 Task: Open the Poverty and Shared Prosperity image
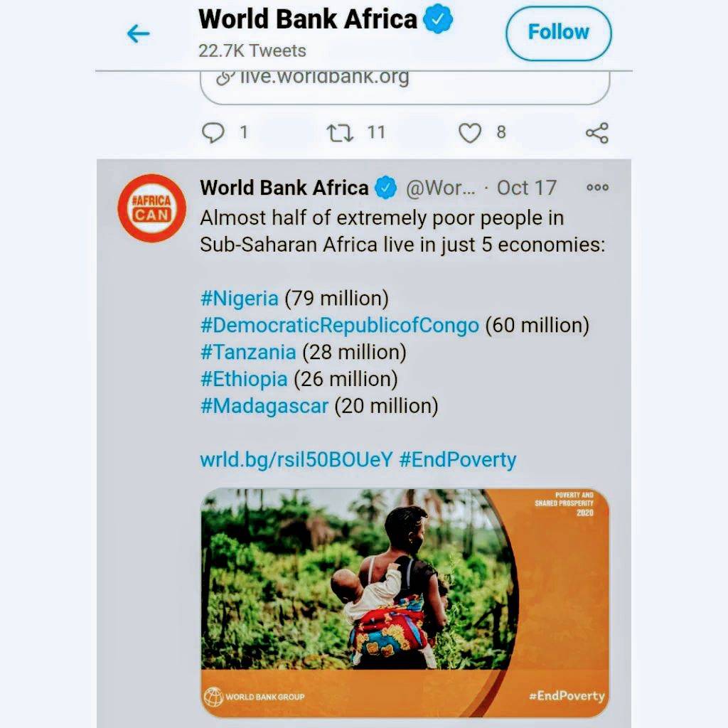pos(405,602)
